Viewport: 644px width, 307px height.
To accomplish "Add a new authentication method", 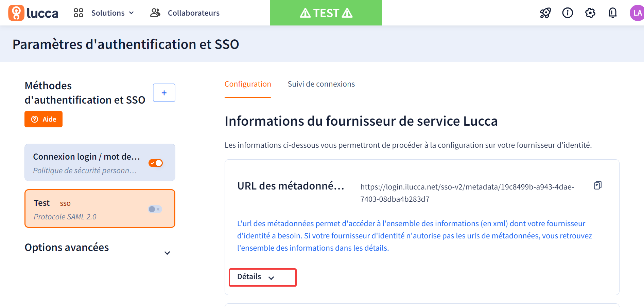I will 164,93.
